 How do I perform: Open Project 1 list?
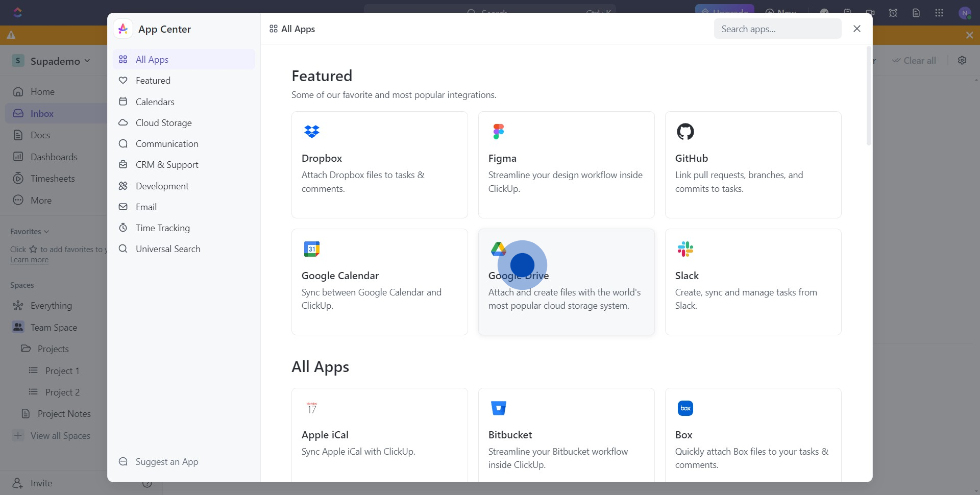click(62, 370)
